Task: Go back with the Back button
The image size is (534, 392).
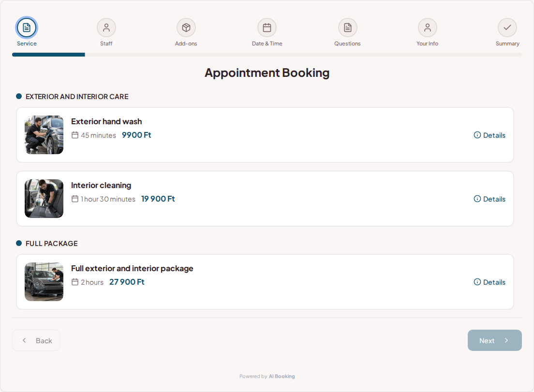Action: coord(36,340)
